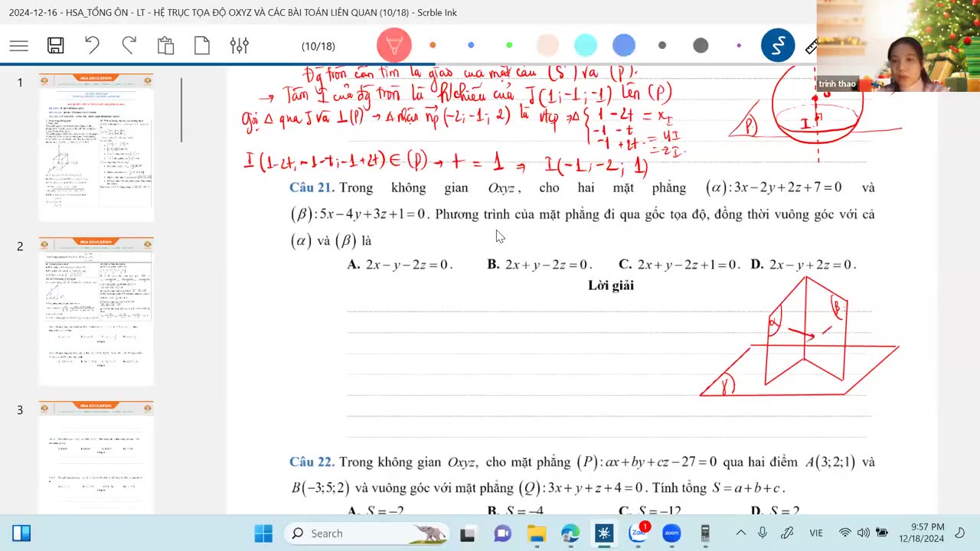The height and width of the screenshot is (551, 980).
Task: Open Task View in taskbar
Action: pyautogui.click(x=467, y=533)
